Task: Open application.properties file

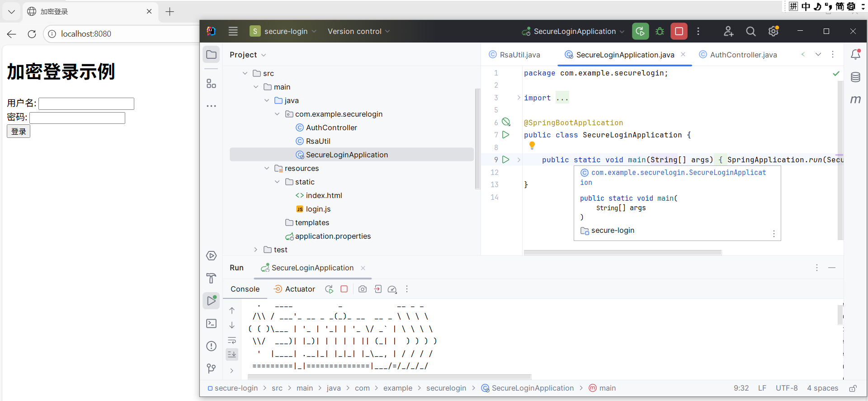Action: coord(328,236)
